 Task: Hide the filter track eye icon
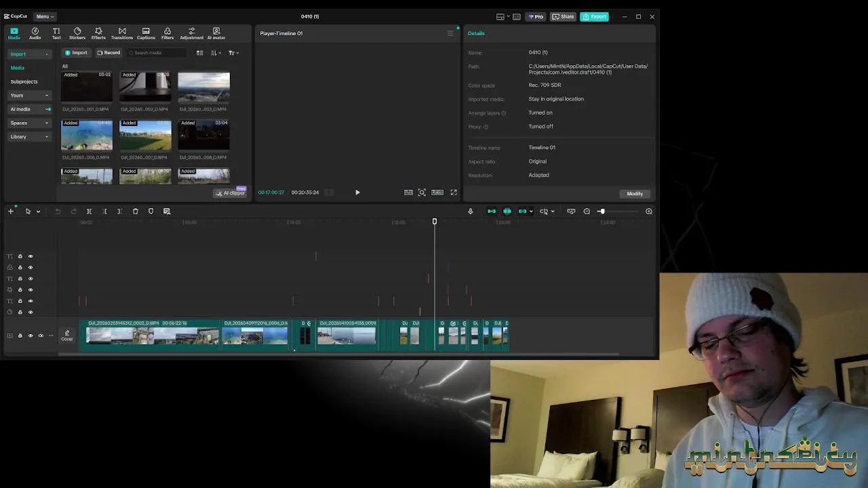point(31,267)
